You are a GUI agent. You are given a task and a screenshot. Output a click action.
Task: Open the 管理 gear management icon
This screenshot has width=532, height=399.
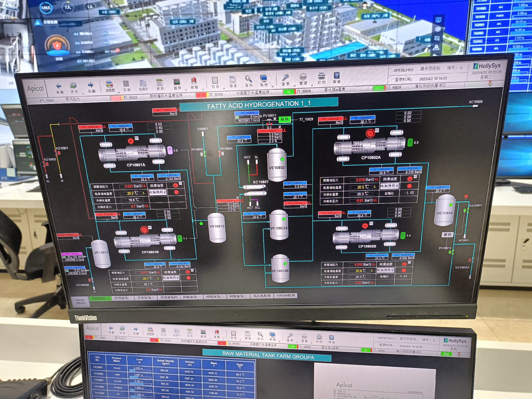tap(303, 77)
